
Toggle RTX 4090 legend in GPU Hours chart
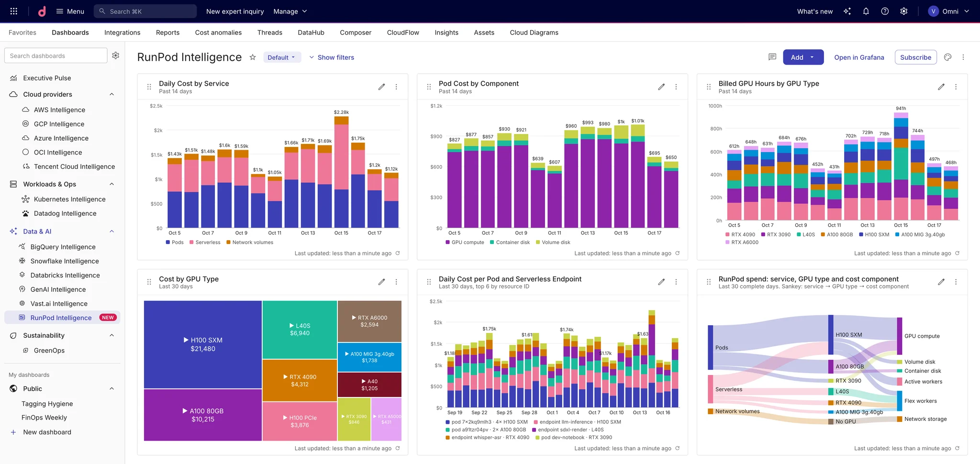tap(740, 234)
